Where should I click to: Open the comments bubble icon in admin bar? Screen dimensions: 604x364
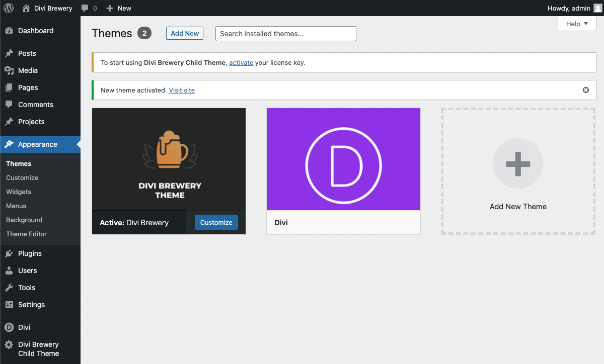85,8
